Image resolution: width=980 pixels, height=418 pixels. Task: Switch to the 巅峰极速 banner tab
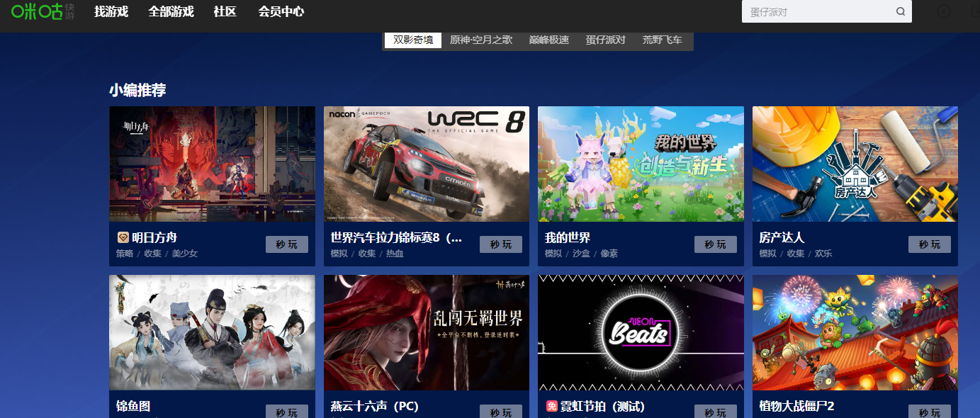pyautogui.click(x=548, y=40)
